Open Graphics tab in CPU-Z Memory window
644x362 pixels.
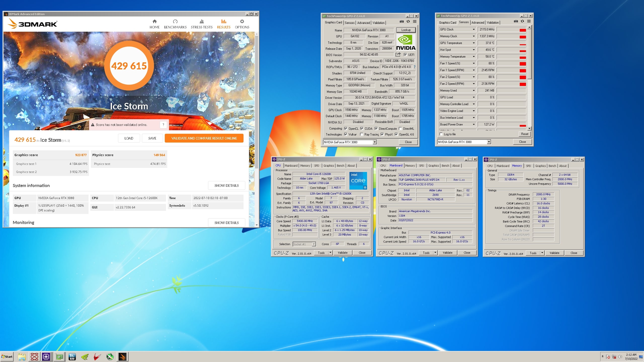tap(540, 166)
